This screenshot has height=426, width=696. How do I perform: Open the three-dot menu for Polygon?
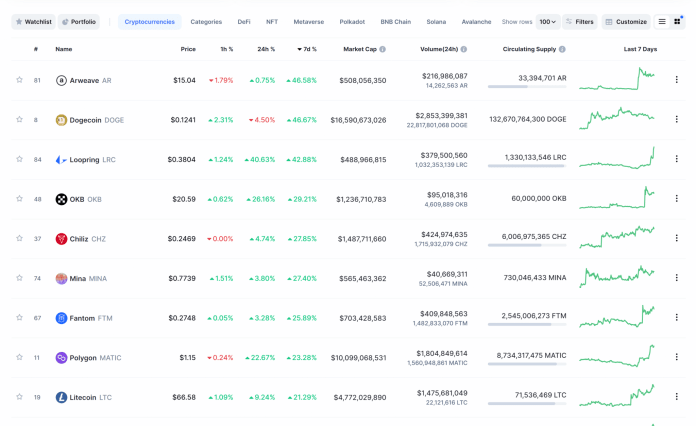pos(676,357)
